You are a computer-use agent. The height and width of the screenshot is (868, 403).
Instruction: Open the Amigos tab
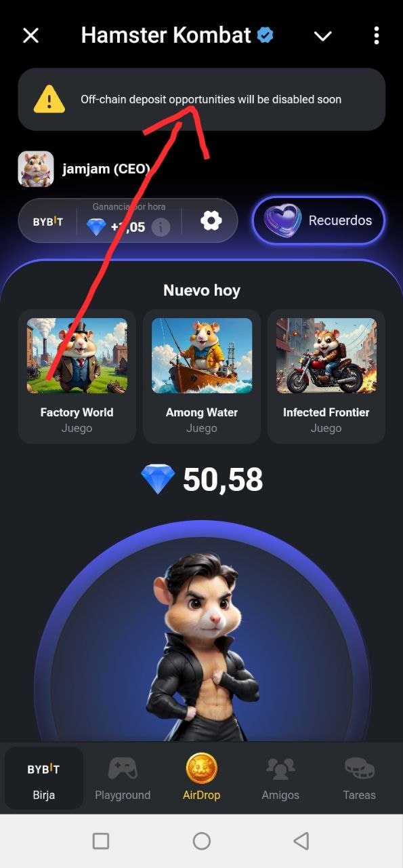(280, 778)
